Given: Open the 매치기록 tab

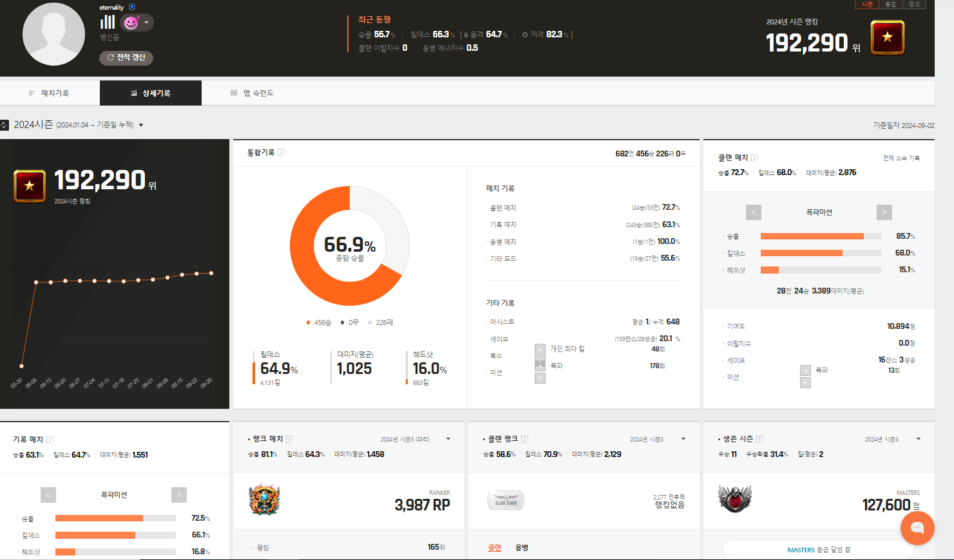Looking at the screenshot, I should 50,93.
